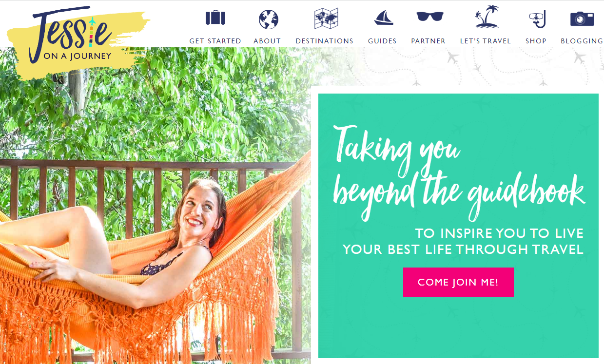This screenshot has height=364, width=604.
Task: Click the pink Come Join Me! button
Action: click(x=458, y=282)
